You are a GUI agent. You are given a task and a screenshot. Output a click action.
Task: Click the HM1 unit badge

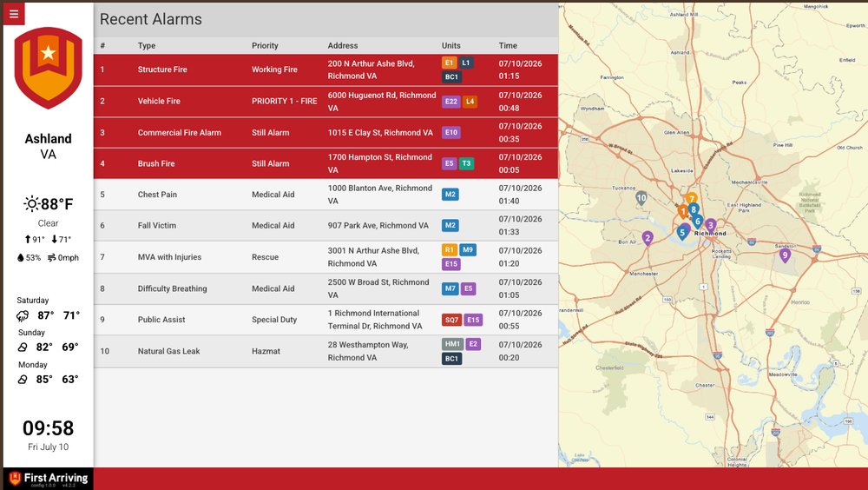pos(452,344)
